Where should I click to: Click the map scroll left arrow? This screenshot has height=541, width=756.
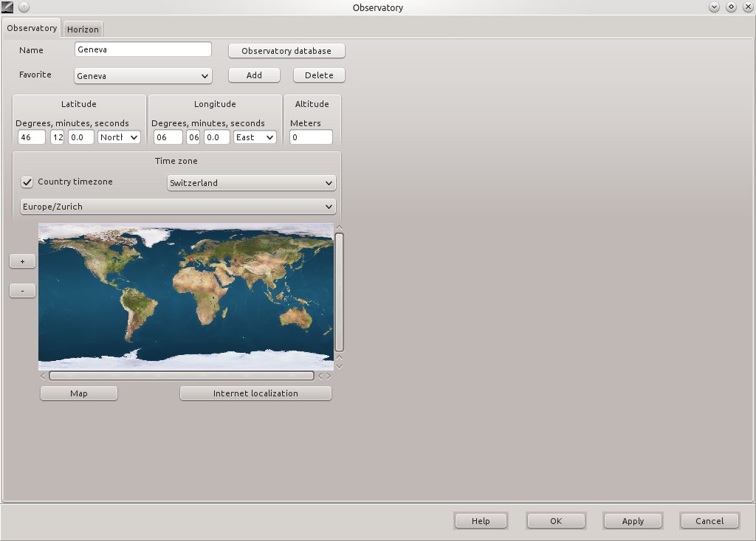[x=43, y=376]
